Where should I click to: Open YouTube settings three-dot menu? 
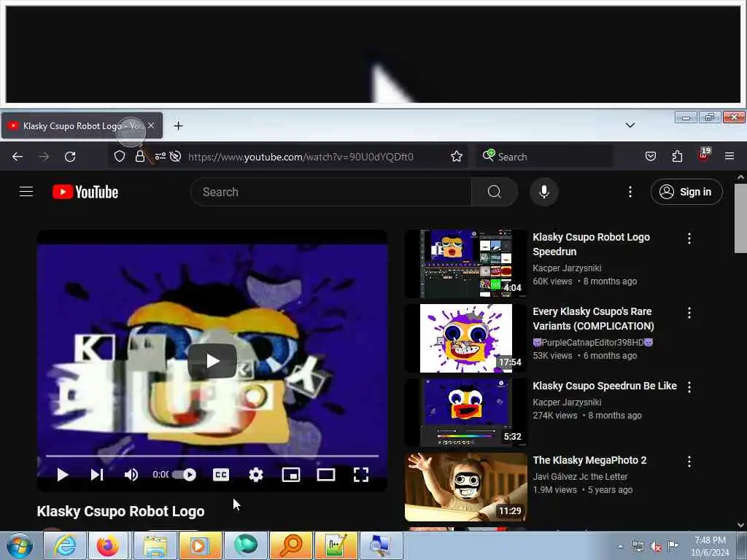[630, 192]
